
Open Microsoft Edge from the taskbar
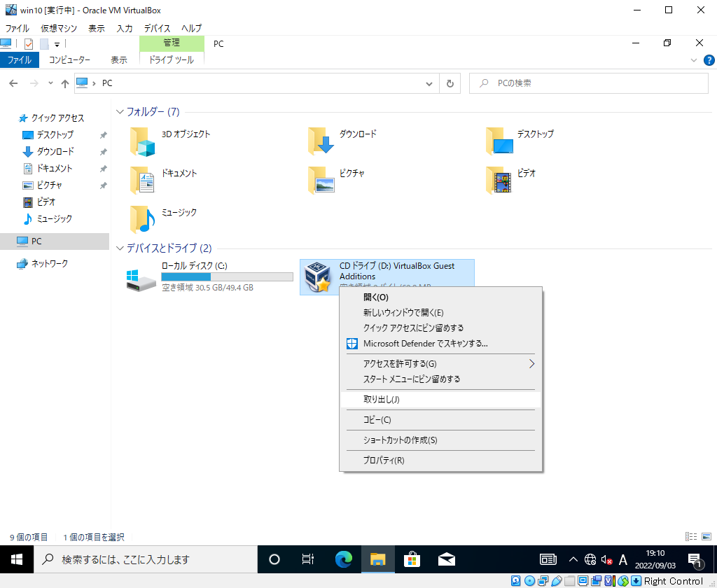(343, 559)
